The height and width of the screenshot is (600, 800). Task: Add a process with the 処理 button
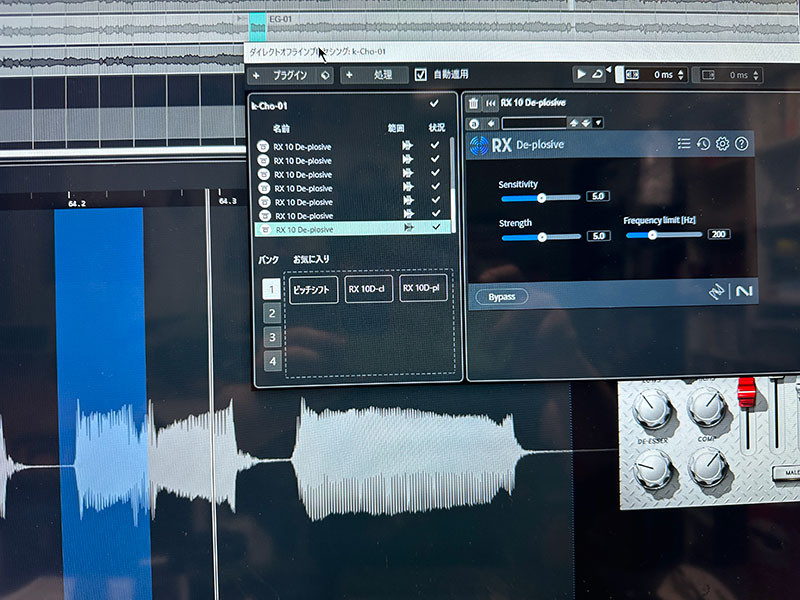374,75
